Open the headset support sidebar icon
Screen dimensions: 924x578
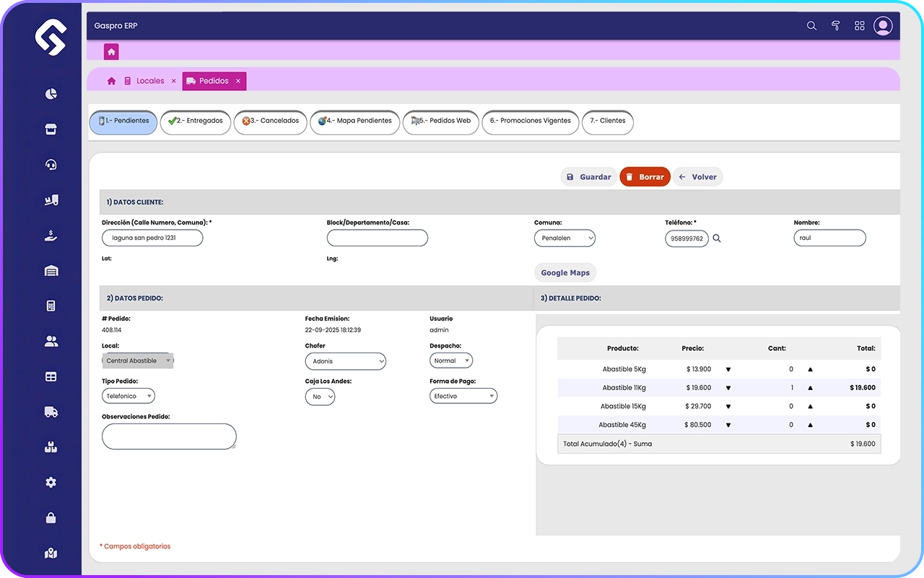pyautogui.click(x=51, y=165)
